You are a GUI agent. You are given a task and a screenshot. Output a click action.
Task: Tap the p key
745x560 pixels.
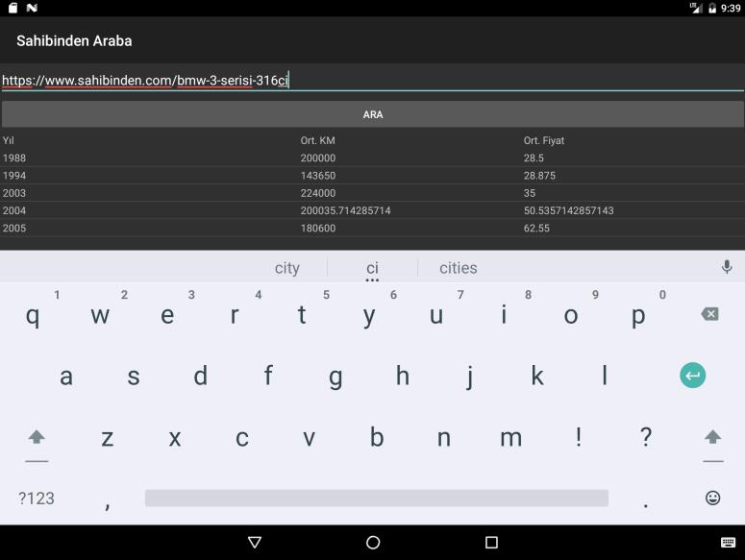638,317
